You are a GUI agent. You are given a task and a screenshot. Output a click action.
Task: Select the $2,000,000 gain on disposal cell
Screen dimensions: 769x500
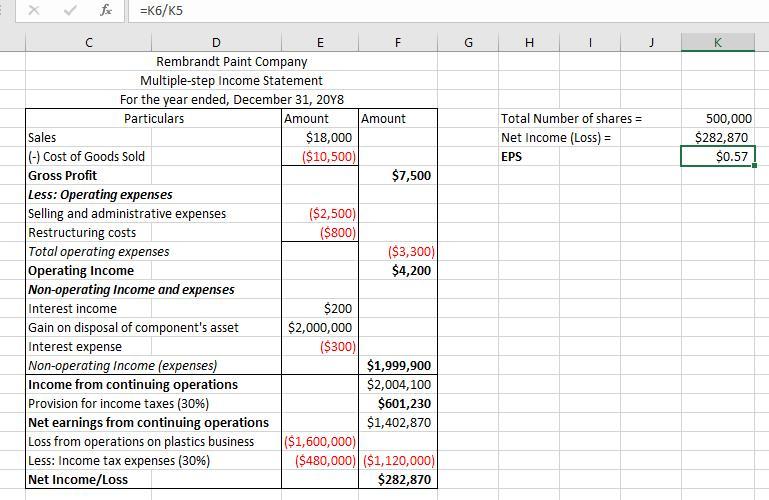click(x=320, y=327)
